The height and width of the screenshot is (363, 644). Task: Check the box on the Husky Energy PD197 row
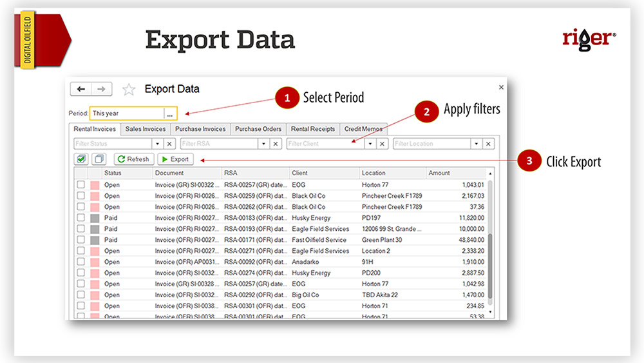click(x=81, y=218)
